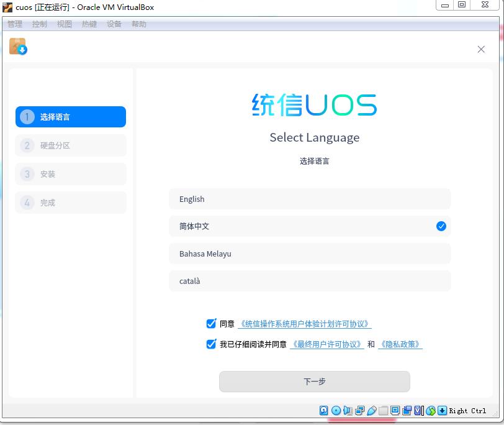
Task: Open the 视图 menu
Action: (x=63, y=24)
